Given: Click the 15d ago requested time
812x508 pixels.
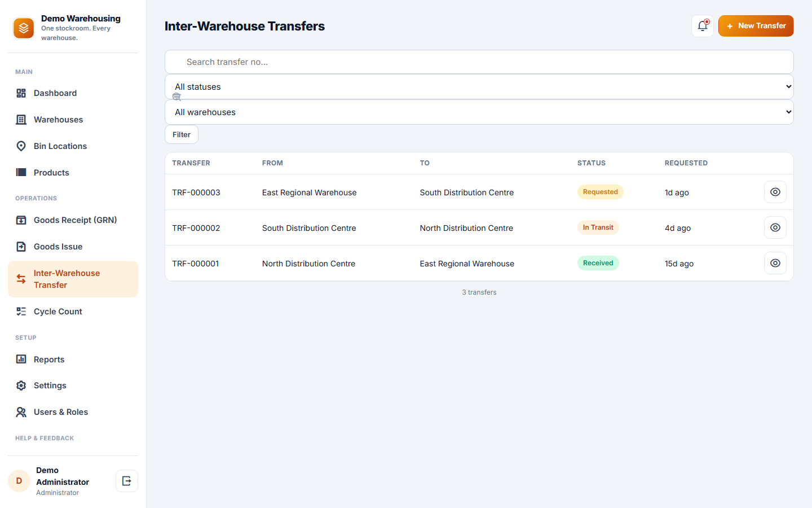Looking at the screenshot, I should (679, 264).
